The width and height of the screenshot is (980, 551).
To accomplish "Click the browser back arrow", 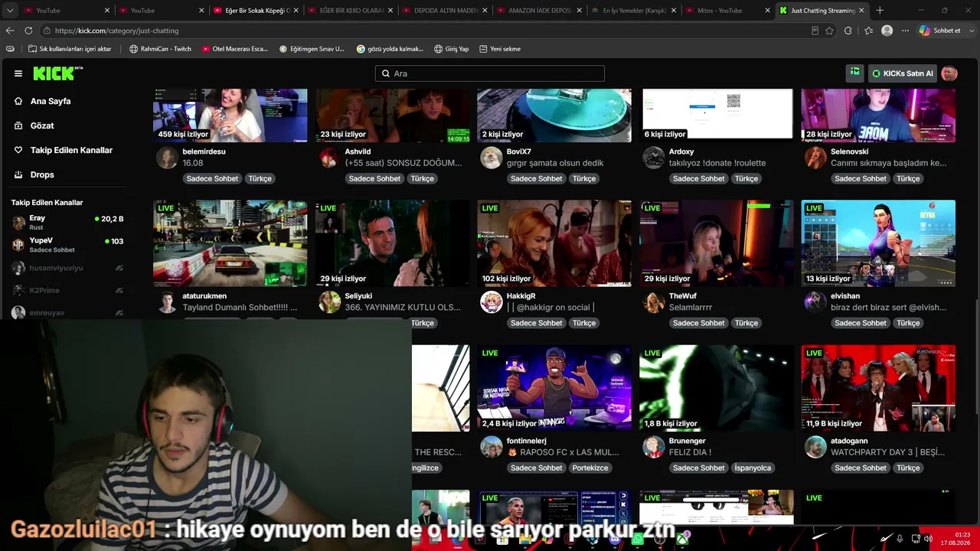I will pos(10,31).
